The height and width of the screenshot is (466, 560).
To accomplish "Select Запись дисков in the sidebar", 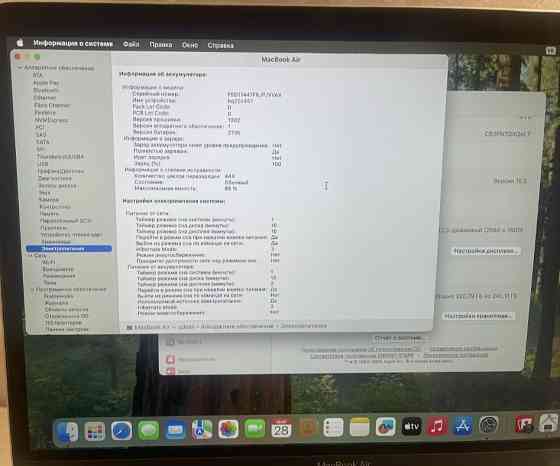I will pyautogui.click(x=57, y=185).
